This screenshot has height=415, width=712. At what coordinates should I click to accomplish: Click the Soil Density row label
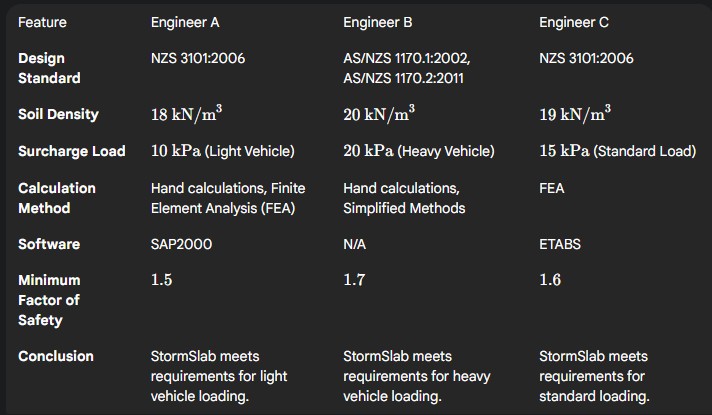pyautogui.click(x=58, y=114)
